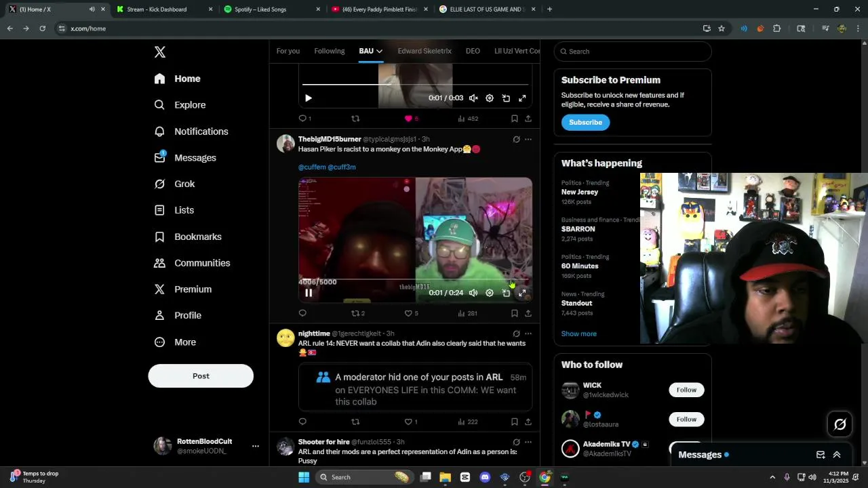This screenshot has height=488, width=868.
Task: Open Notifications in the sidebar
Action: coord(191,131)
